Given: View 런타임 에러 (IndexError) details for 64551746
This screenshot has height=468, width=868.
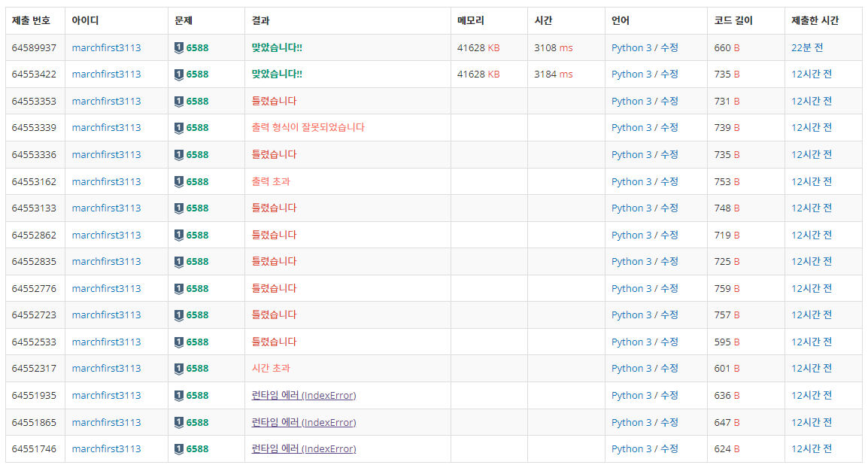Looking at the screenshot, I should 303,449.
